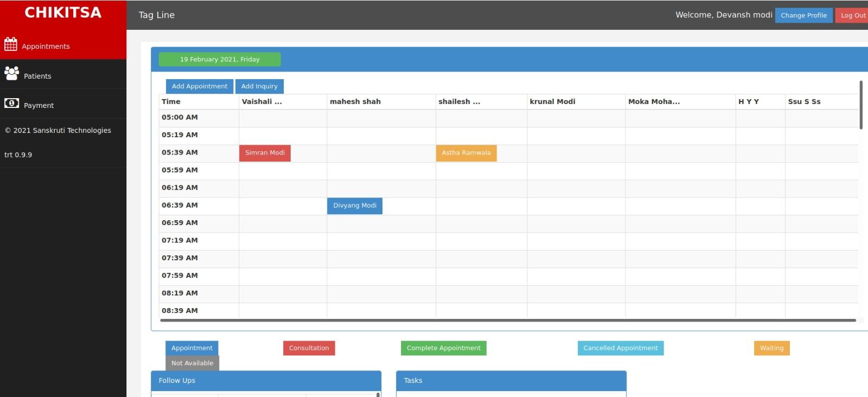The image size is (868, 397).
Task: Click the 07:19 AM time slot label
Action: [x=180, y=240]
